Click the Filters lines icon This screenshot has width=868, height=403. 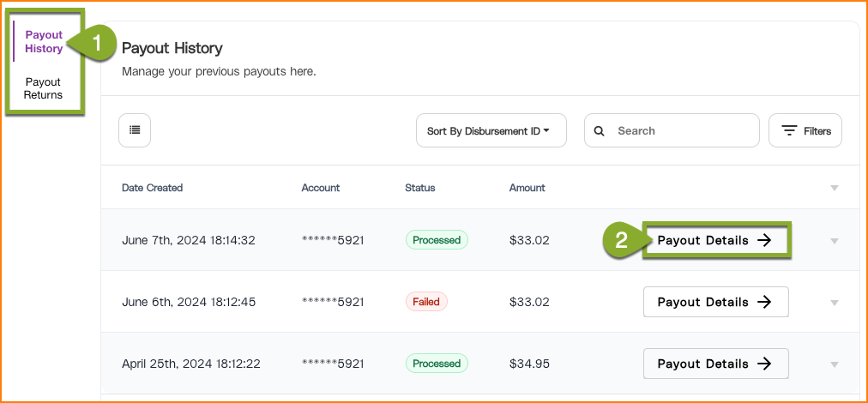click(x=790, y=131)
